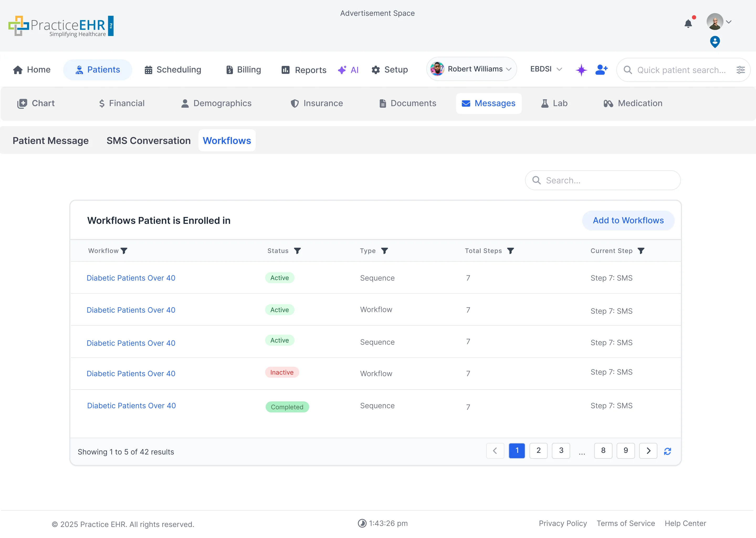Switch to the SMS Conversation tab
This screenshot has width=756, height=538.
(x=148, y=141)
